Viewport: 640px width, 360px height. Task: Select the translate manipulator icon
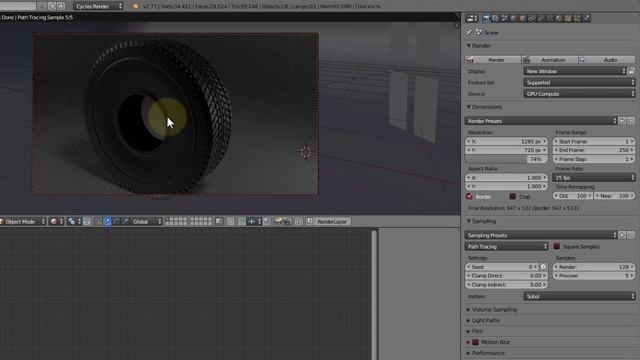click(107, 221)
